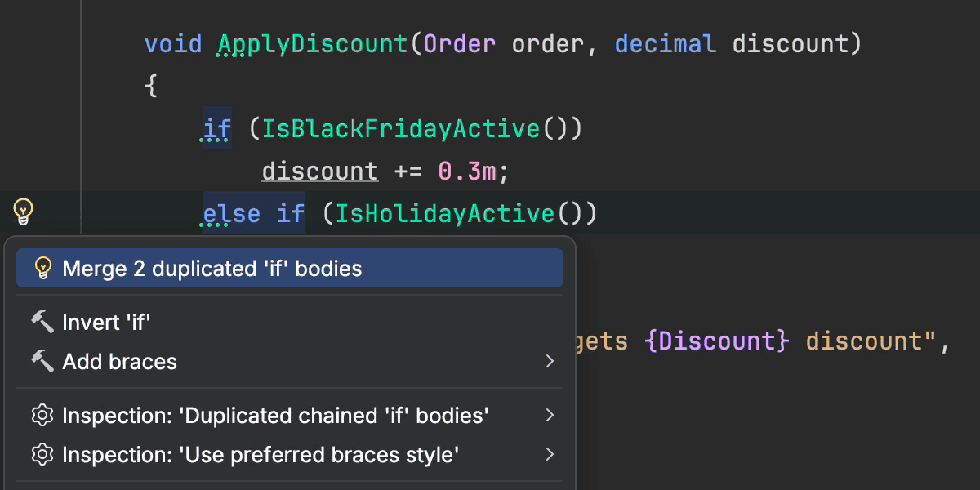Click the Order parameter type
980x490 pixels.
tap(460, 43)
